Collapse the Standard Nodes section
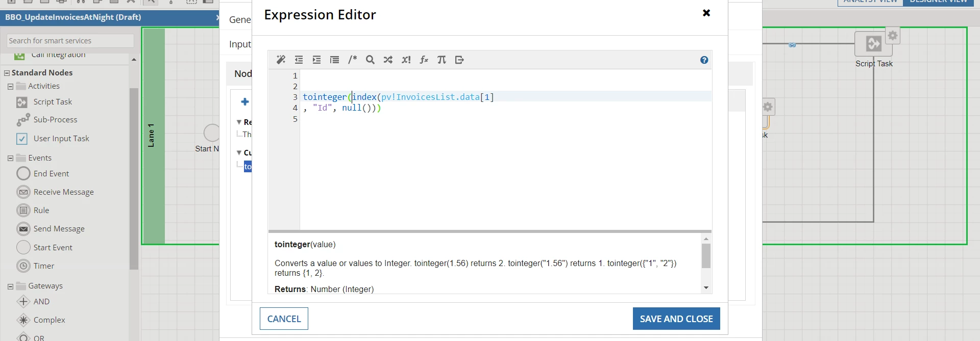The image size is (980, 341). pyautogui.click(x=7, y=73)
